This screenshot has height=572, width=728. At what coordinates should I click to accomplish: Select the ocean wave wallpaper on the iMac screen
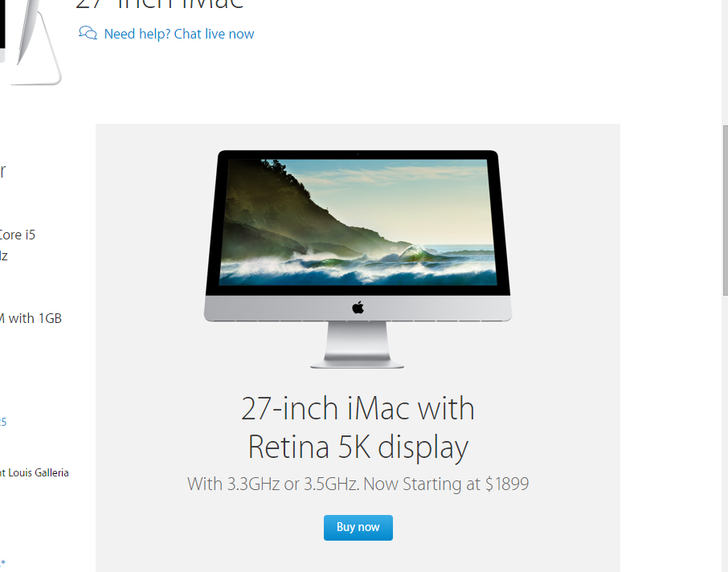(x=358, y=222)
